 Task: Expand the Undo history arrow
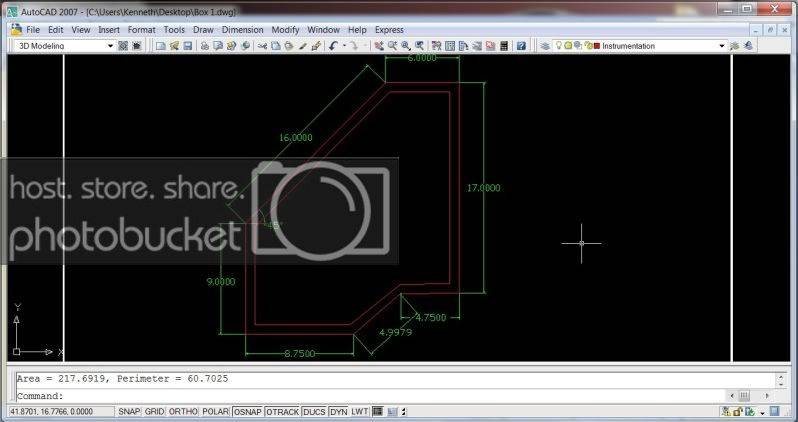point(344,46)
